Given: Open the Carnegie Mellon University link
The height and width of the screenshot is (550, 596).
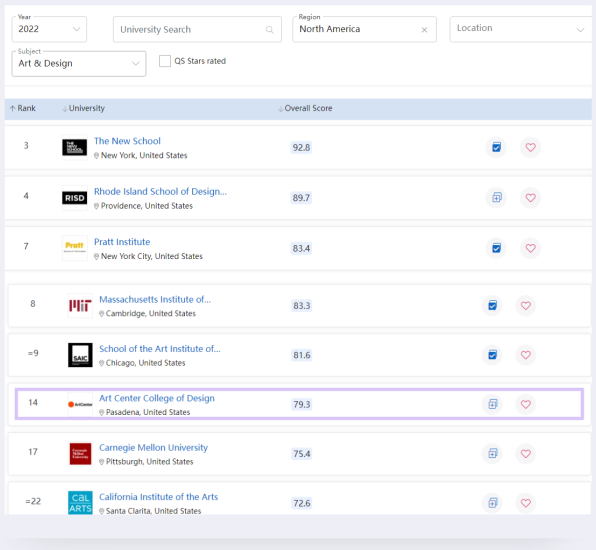Looking at the screenshot, I should coord(153,447).
